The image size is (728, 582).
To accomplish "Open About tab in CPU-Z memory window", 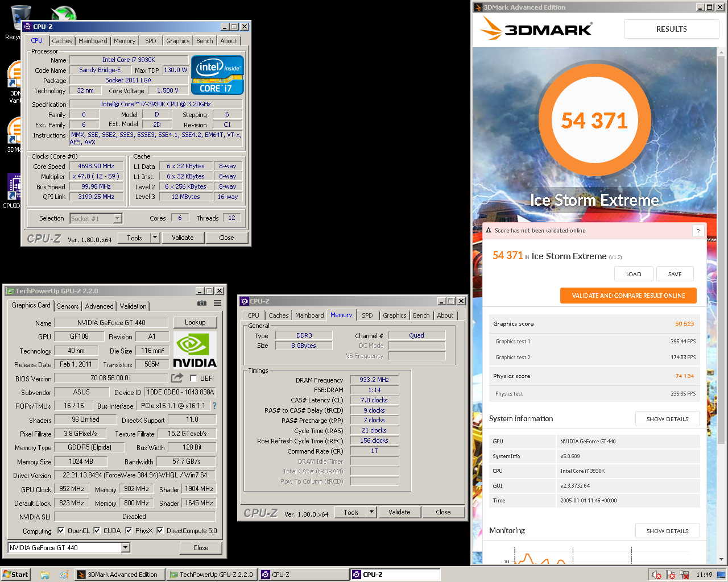I will click(x=445, y=315).
